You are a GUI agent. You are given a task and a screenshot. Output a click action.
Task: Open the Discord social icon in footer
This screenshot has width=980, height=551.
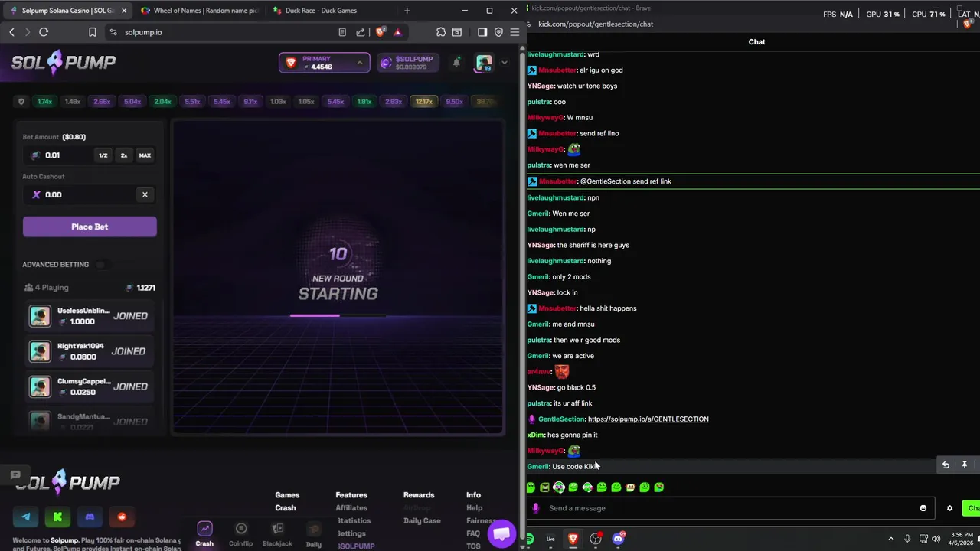click(90, 517)
